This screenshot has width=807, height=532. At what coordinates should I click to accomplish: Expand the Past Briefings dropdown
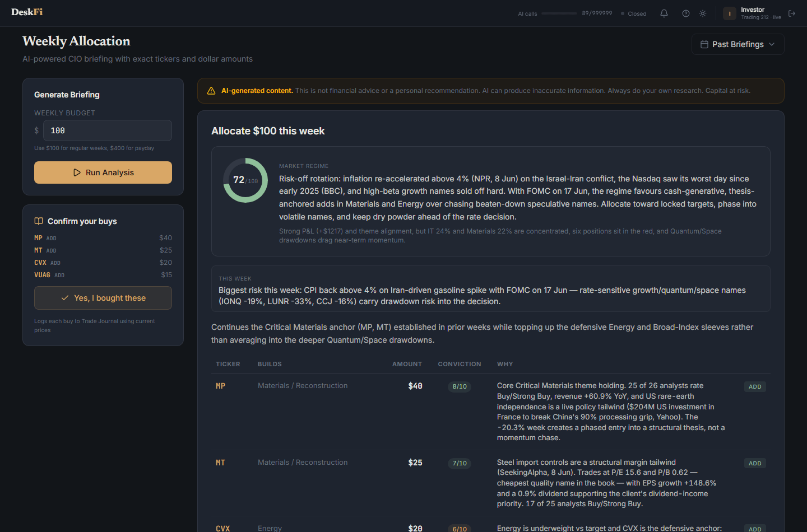click(x=738, y=44)
